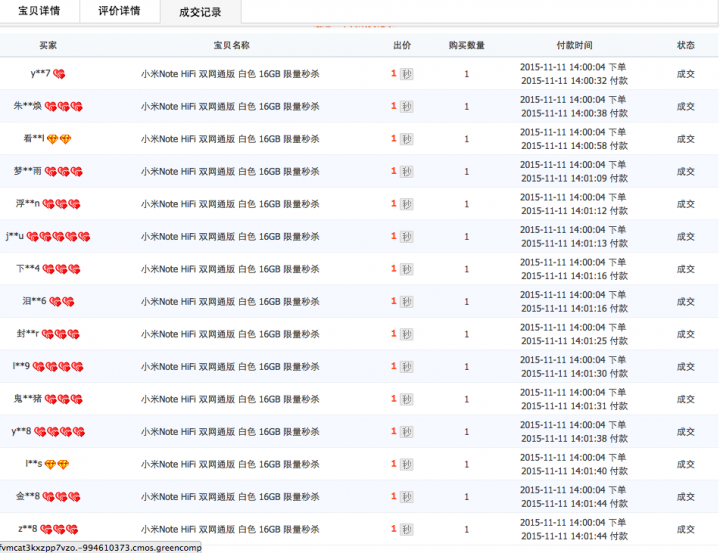Click the 秒 icon in 朱**焕 row
720x553 pixels.
pos(406,107)
